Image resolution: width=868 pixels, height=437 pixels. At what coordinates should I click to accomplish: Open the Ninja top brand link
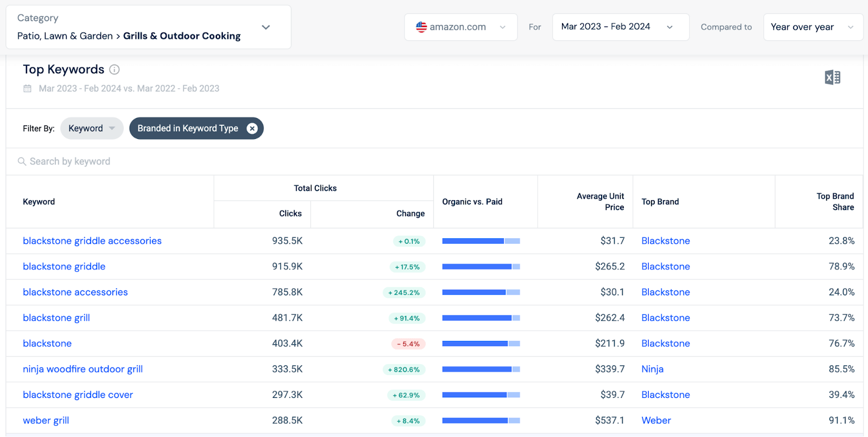point(653,369)
